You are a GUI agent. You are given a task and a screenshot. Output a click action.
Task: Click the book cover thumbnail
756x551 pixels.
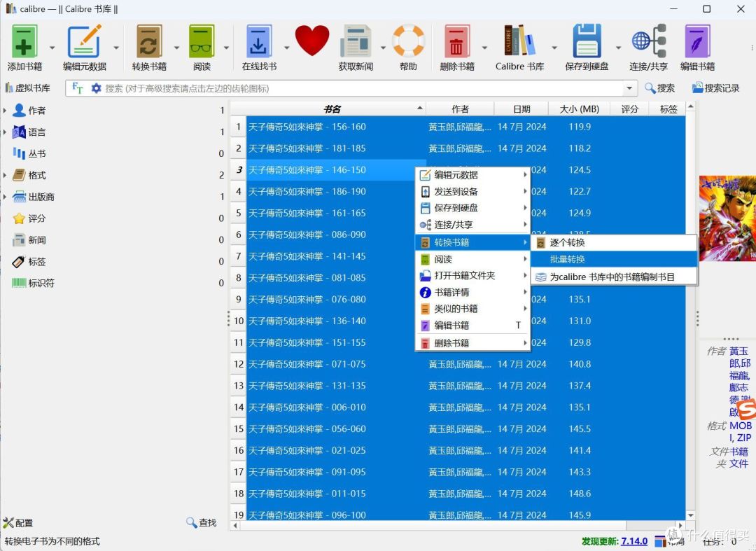tap(727, 218)
